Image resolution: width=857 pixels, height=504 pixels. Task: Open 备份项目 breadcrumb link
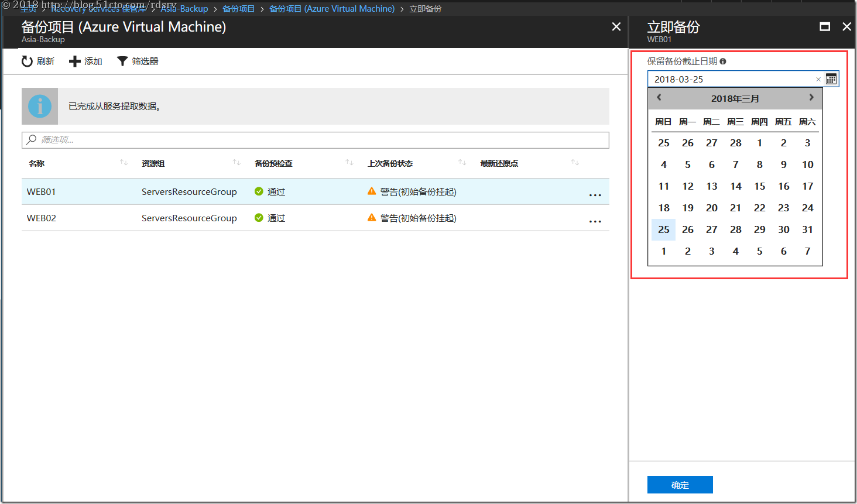point(239,9)
